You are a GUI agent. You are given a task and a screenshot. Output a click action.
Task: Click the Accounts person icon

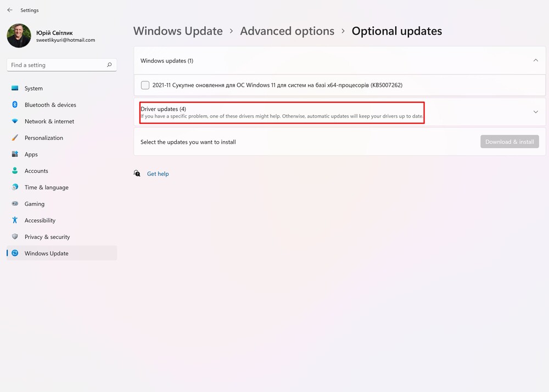[x=15, y=171]
